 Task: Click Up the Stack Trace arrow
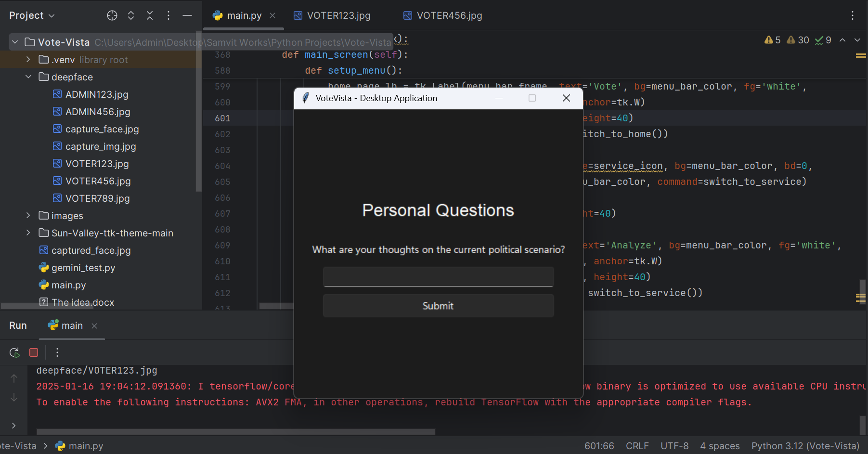14,378
